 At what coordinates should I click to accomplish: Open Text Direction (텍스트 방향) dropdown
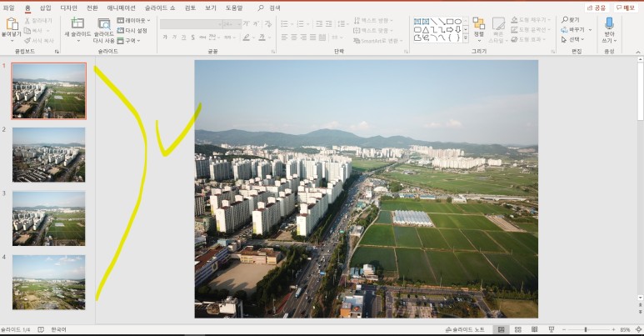pyautogui.click(x=373, y=20)
